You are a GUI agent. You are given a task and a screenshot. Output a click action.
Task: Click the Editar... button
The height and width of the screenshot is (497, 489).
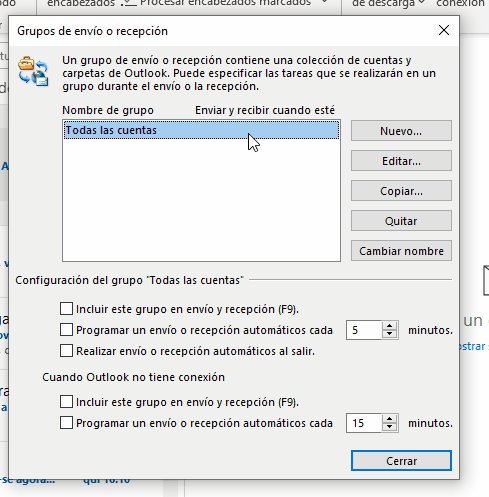pos(401,161)
